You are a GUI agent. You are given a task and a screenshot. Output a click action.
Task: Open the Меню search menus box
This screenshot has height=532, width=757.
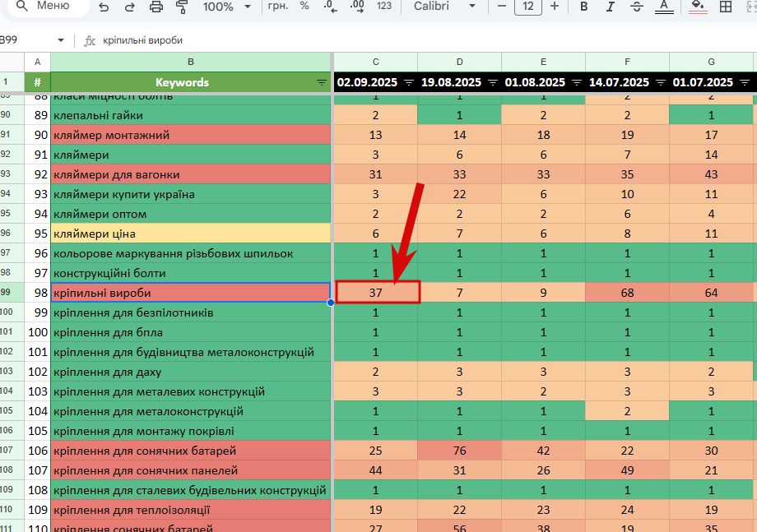pyautogui.click(x=48, y=7)
